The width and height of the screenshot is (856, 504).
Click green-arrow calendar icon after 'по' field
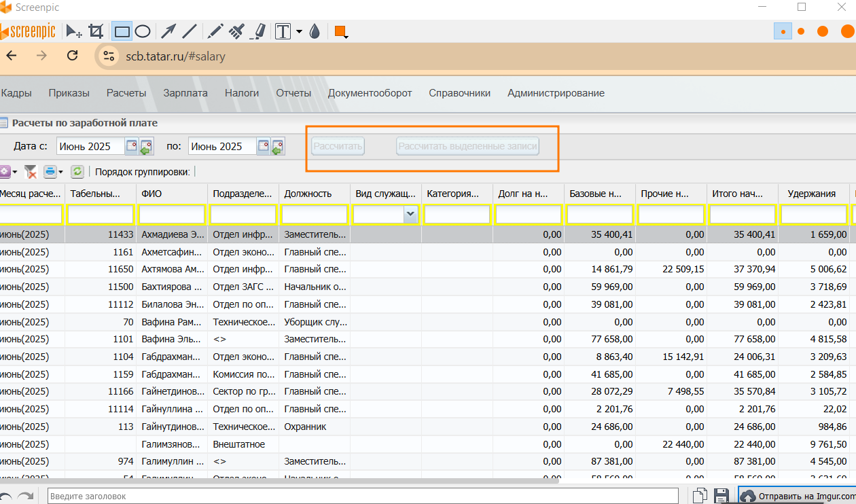(278, 146)
